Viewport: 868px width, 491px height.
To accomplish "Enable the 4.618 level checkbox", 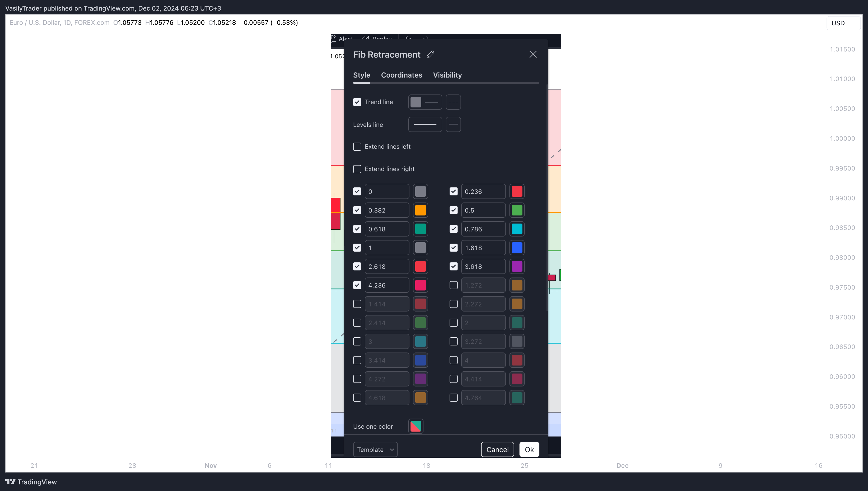I will tap(357, 398).
